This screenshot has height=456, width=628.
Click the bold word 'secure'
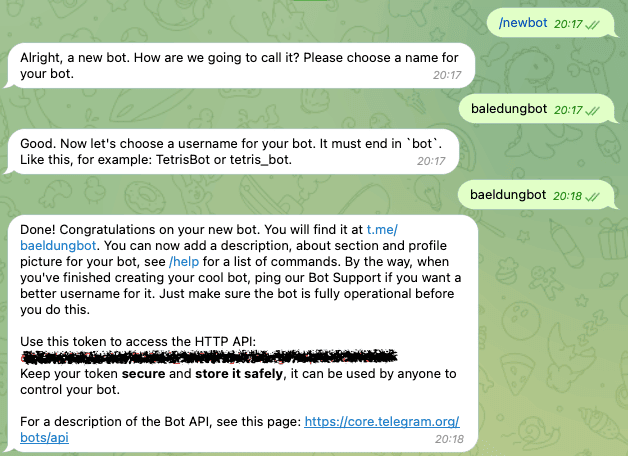[x=144, y=374]
